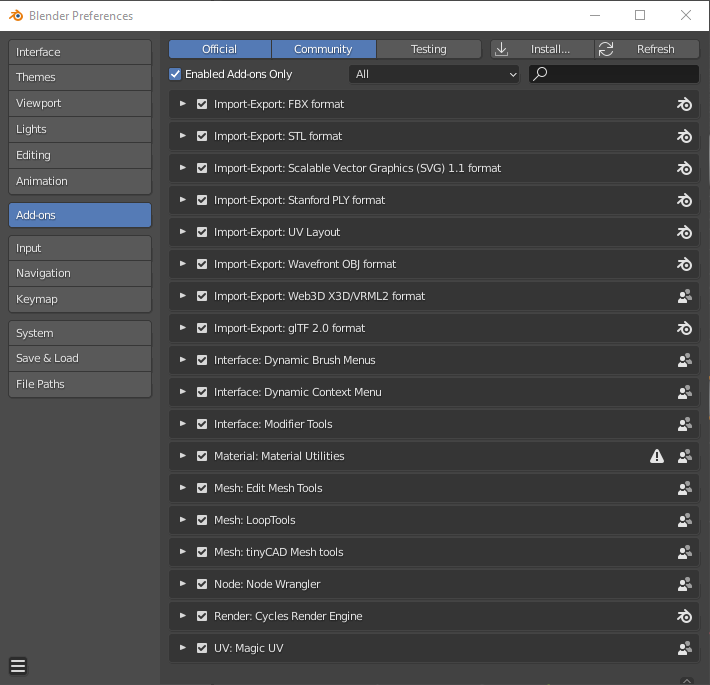Click the Install... button
This screenshot has height=685, width=710.
click(x=542, y=49)
